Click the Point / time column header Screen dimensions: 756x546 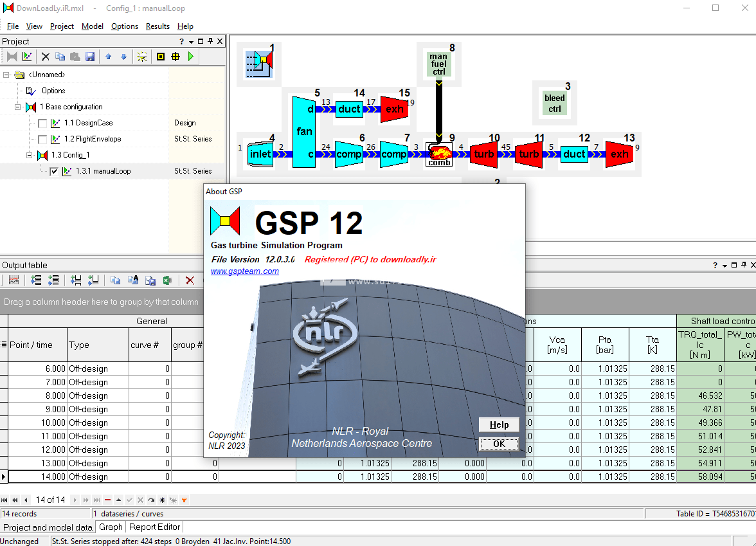point(37,345)
